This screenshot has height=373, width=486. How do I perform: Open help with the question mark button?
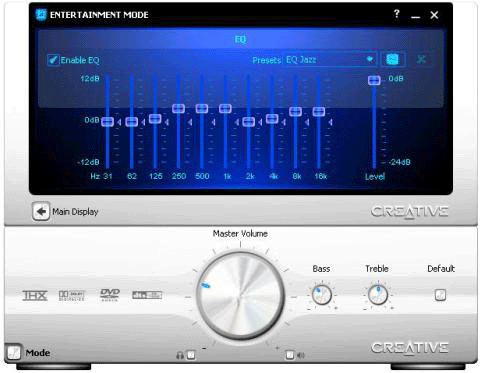pos(396,14)
